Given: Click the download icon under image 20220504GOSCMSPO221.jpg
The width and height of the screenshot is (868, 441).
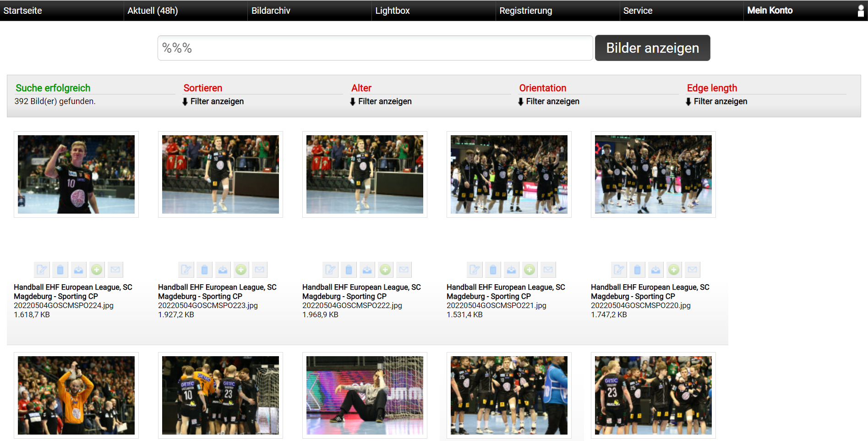Looking at the screenshot, I should [x=511, y=270].
